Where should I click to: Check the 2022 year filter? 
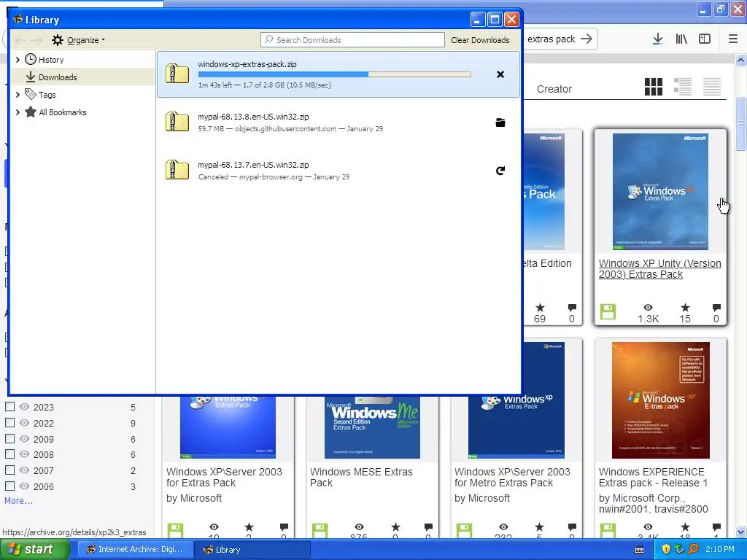coord(9,422)
